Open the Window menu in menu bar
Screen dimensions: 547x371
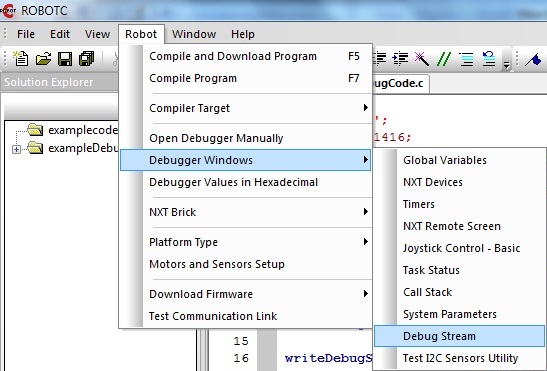point(194,34)
